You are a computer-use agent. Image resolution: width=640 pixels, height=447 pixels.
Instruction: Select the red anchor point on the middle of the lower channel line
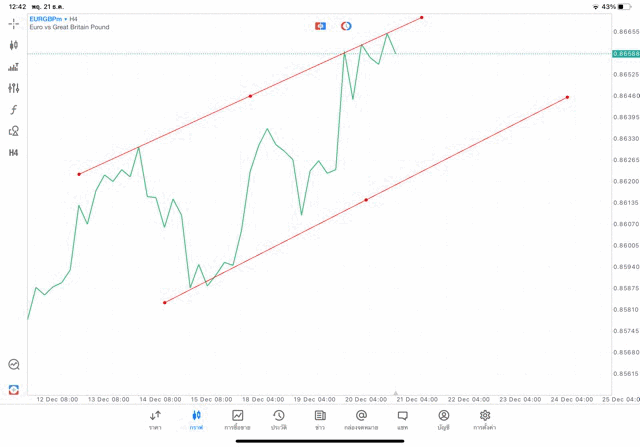(366, 200)
